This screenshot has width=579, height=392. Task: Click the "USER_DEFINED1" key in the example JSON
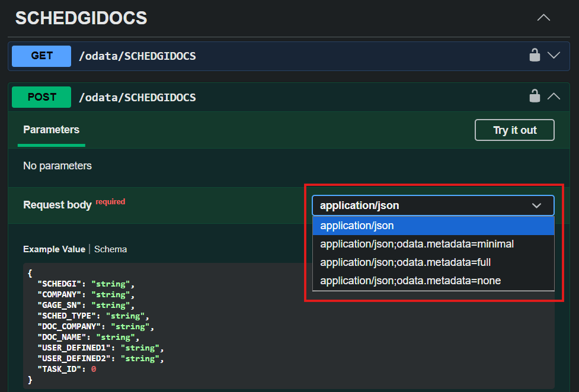[x=74, y=348]
